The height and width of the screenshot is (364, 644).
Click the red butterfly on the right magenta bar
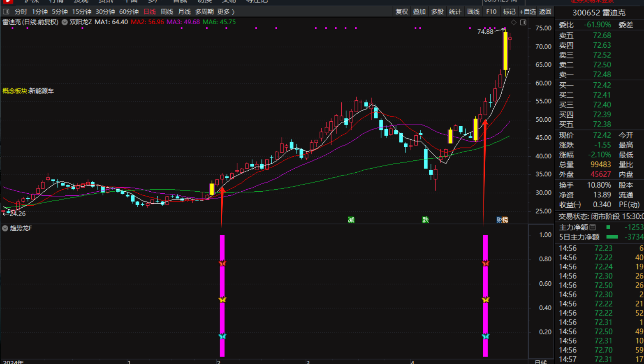(485, 263)
